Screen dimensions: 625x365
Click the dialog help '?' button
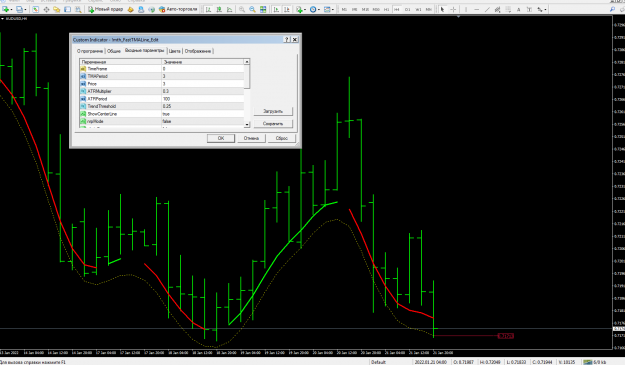(x=287, y=39)
